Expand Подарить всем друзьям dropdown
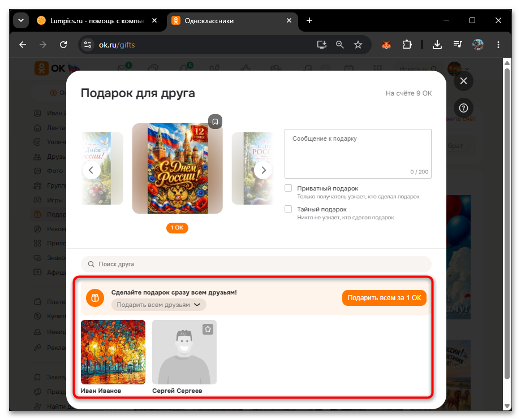 pyautogui.click(x=158, y=305)
